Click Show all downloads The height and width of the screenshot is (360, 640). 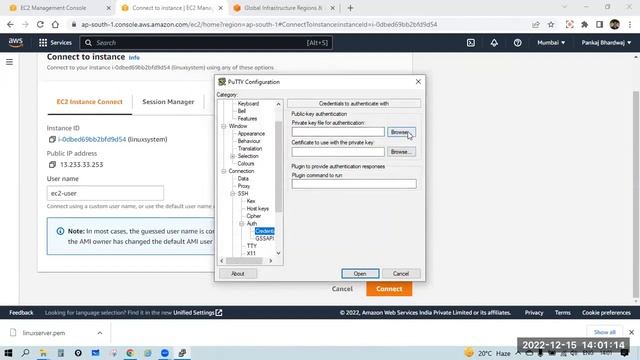(604, 332)
